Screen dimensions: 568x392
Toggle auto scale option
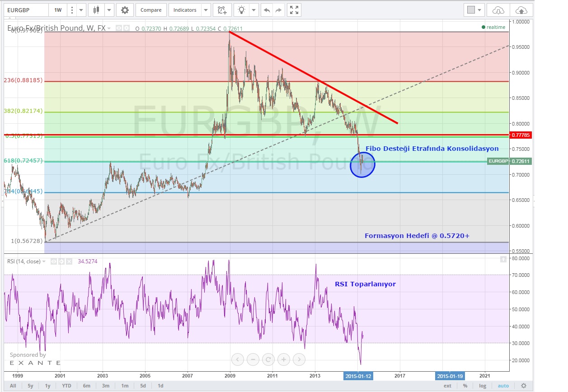tap(503, 386)
